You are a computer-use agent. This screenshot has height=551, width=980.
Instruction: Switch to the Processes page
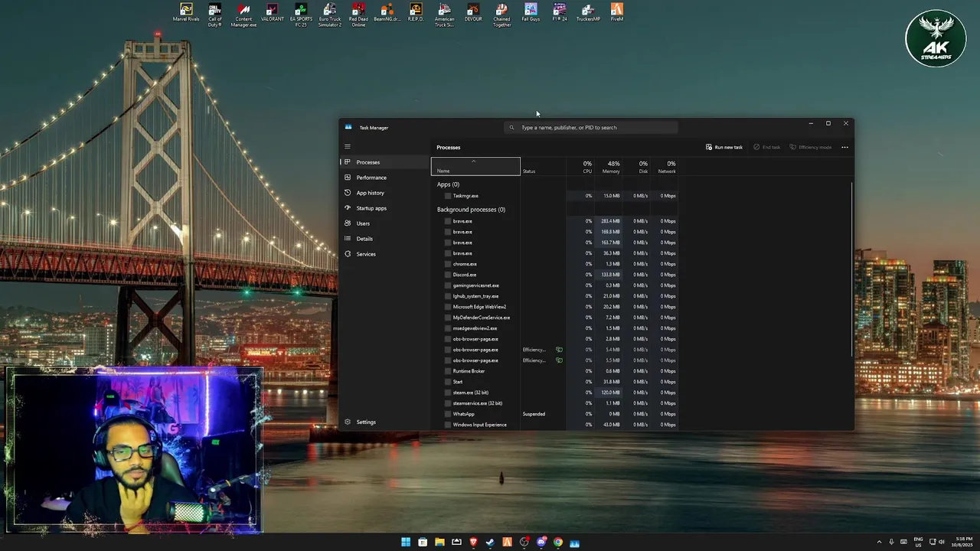(384, 162)
